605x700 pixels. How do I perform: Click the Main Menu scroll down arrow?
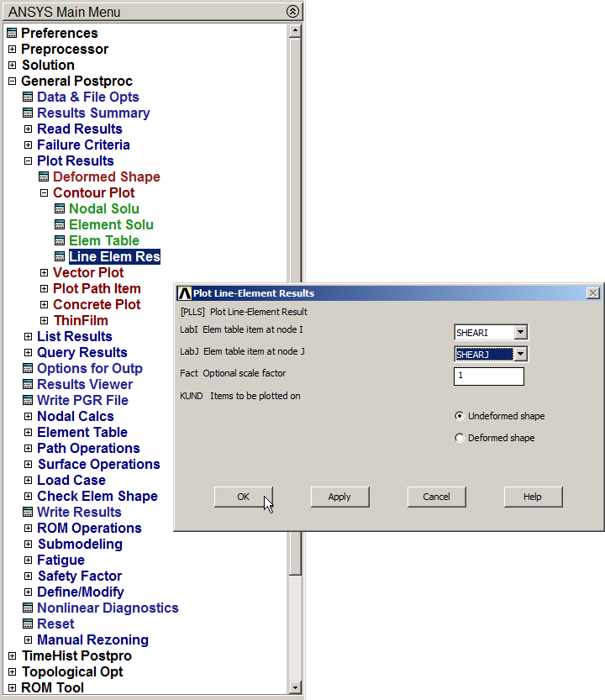294,687
